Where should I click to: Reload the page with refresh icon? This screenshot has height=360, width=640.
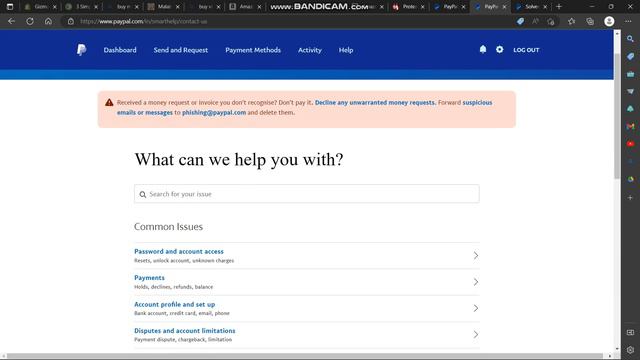coord(30,21)
